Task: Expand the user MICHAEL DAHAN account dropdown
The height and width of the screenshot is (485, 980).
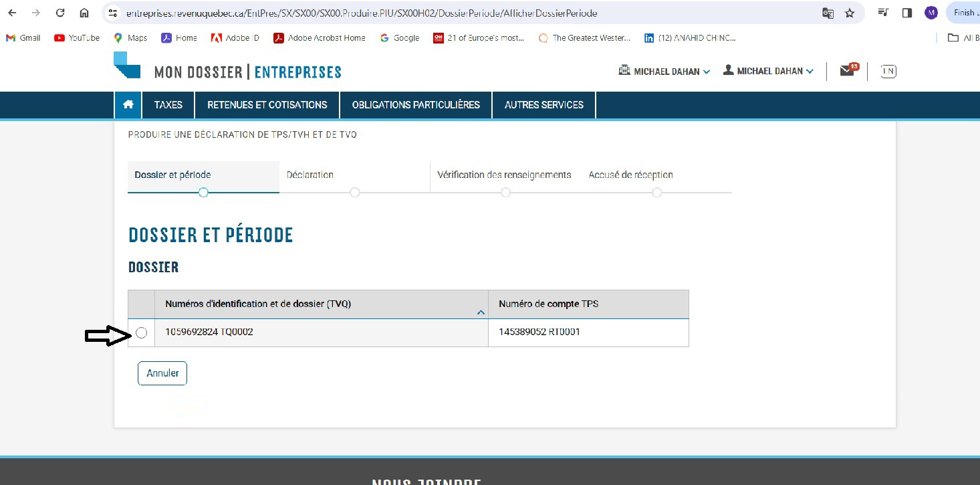Action: click(768, 71)
